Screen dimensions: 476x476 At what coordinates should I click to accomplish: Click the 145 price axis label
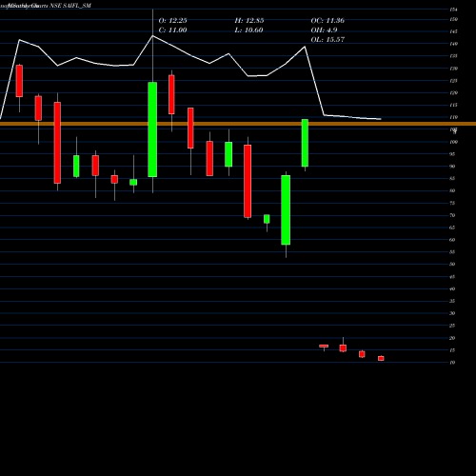tap(453, 31)
